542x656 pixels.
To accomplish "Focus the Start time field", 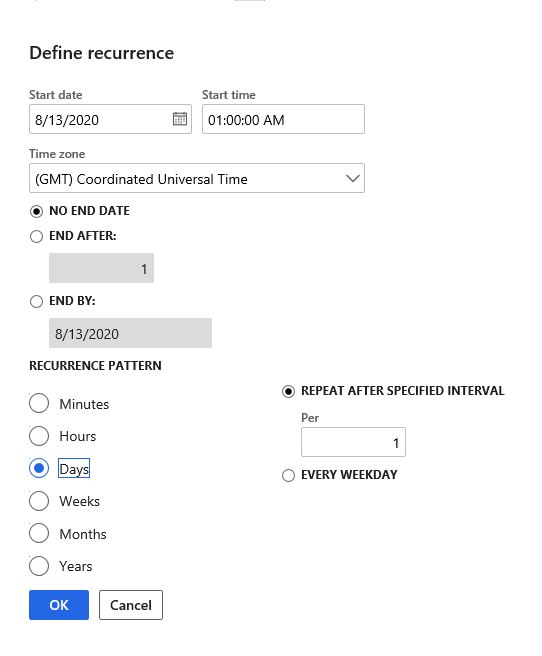I will click(283, 119).
